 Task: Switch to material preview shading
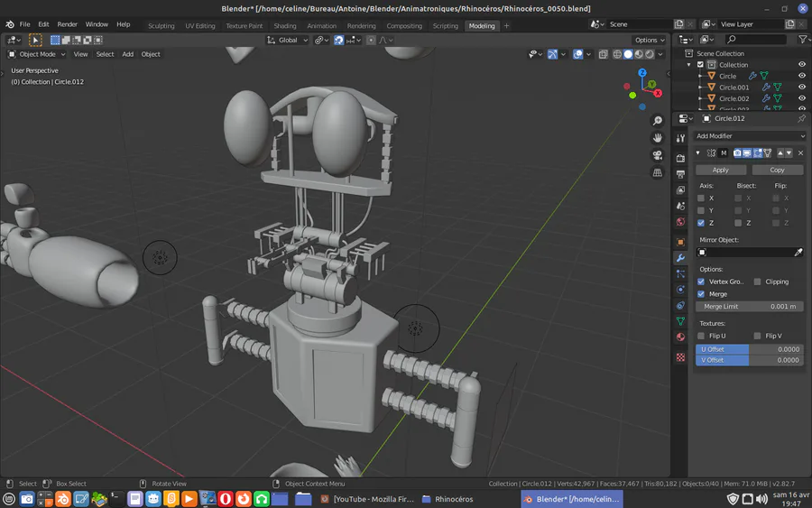click(639, 54)
